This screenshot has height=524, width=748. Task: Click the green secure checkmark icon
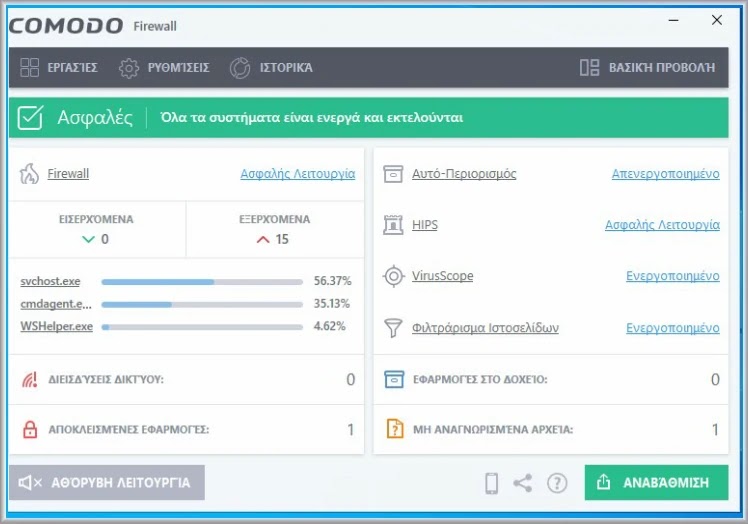[x=30, y=117]
